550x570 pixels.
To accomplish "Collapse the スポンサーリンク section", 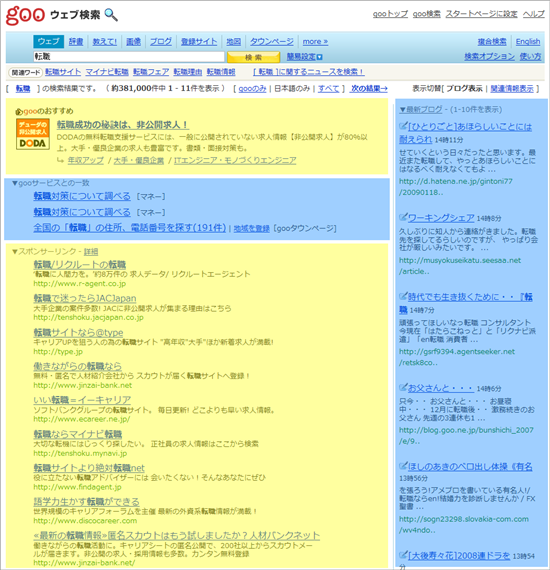I will pos(15,252).
